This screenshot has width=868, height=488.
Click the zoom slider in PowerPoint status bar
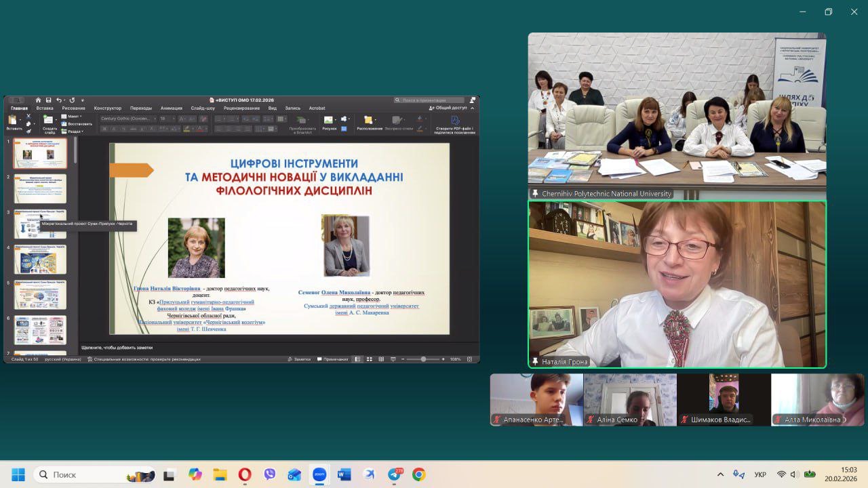(423, 359)
